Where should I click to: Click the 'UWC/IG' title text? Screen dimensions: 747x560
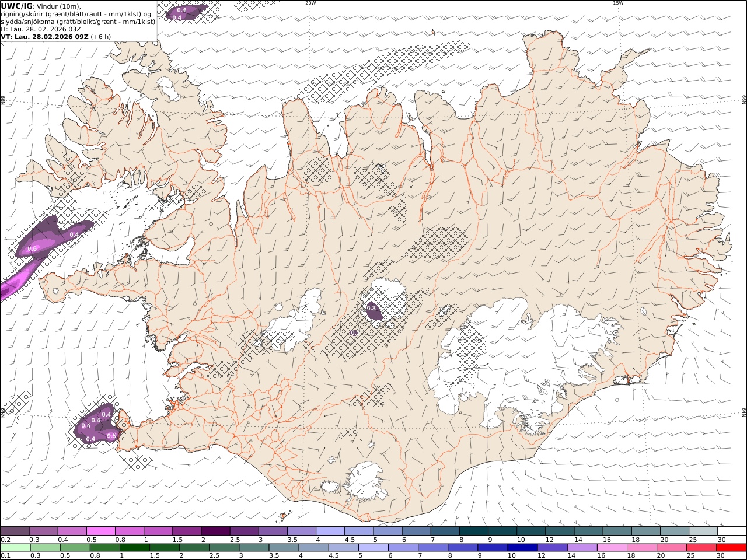(x=17, y=6)
